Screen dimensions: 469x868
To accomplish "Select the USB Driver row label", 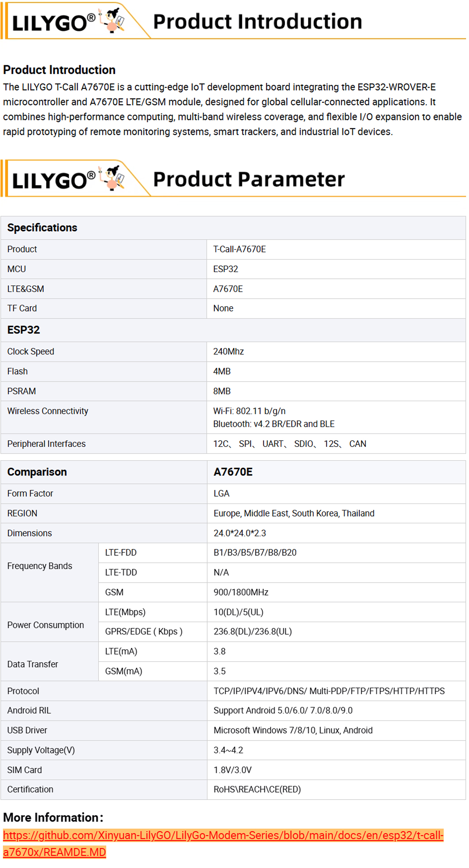I will 27,730.
